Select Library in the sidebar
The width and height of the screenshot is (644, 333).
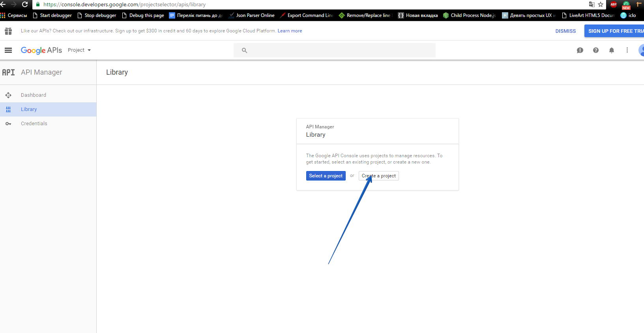29,109
